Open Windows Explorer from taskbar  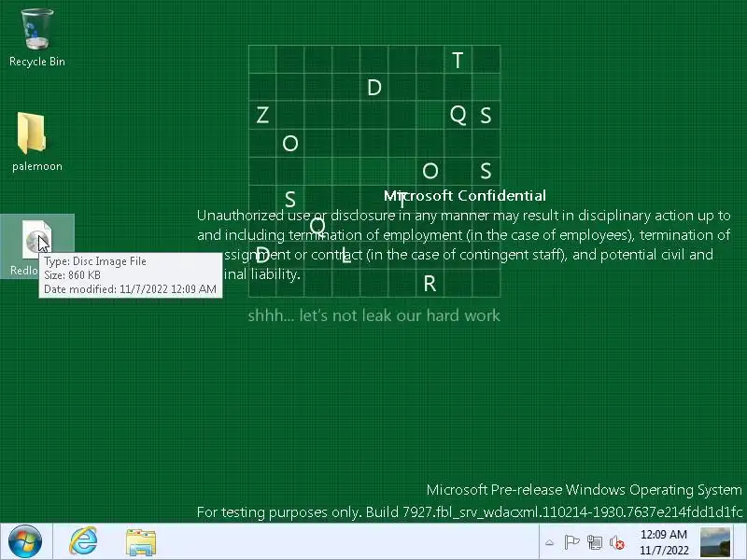coord(141,542)
